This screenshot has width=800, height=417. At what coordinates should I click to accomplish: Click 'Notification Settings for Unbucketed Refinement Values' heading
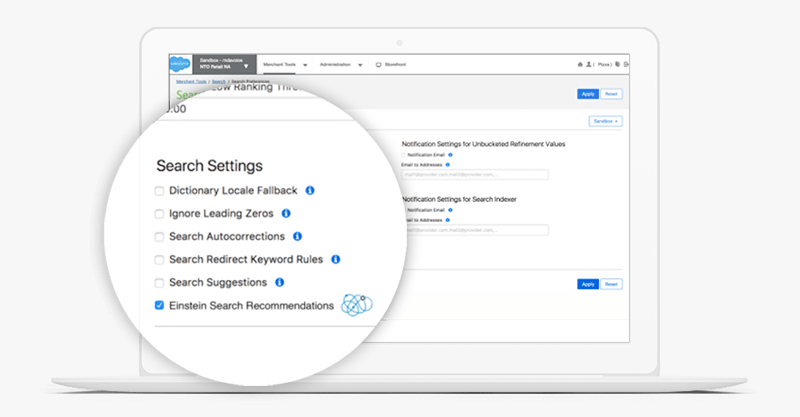click(x=483, y=144)
